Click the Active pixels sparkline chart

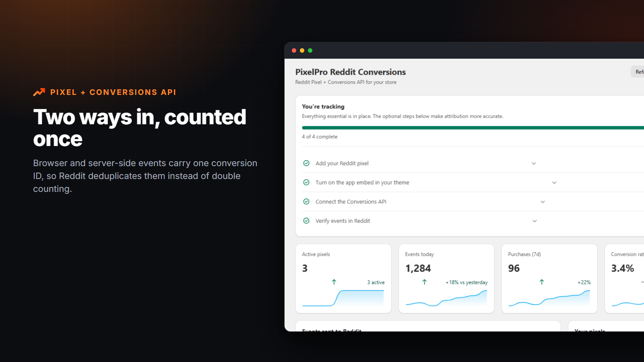(x=343, y=298)
